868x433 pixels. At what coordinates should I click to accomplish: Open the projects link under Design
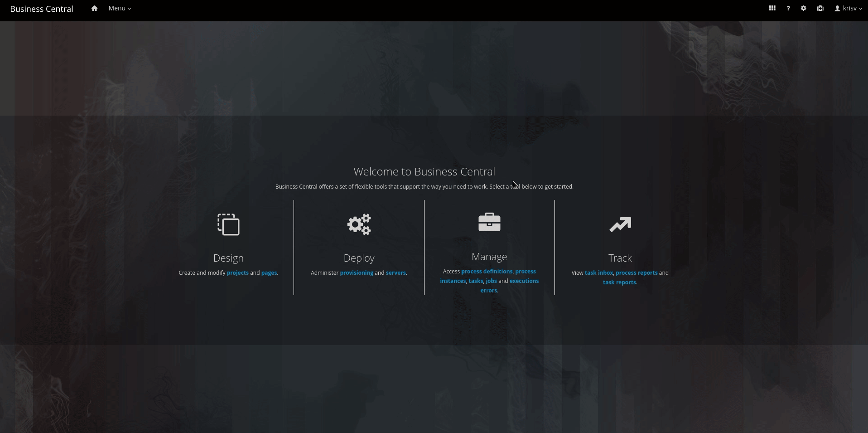click(x=237, y=273)
